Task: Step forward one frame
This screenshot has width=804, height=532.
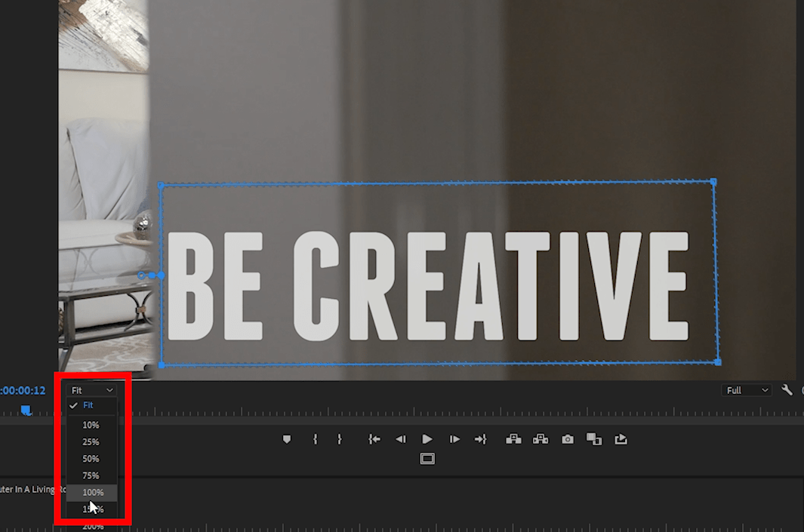Action: coord(454,438)
